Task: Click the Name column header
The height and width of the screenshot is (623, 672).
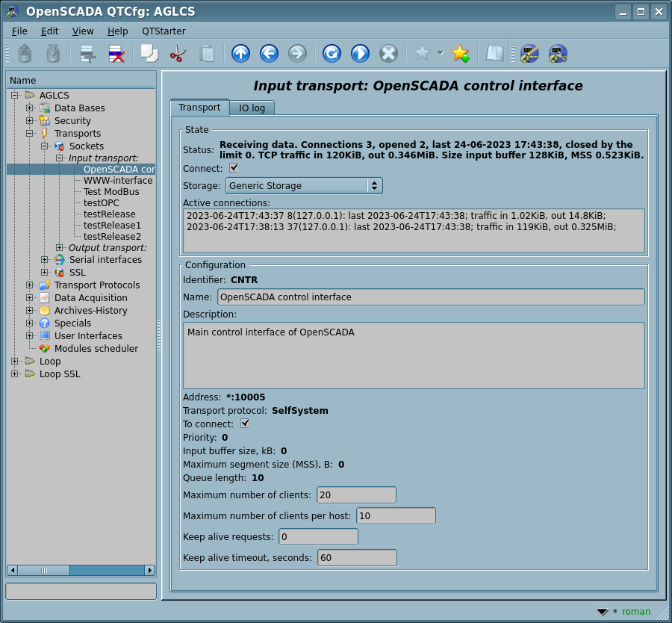Action: point(81,80)
